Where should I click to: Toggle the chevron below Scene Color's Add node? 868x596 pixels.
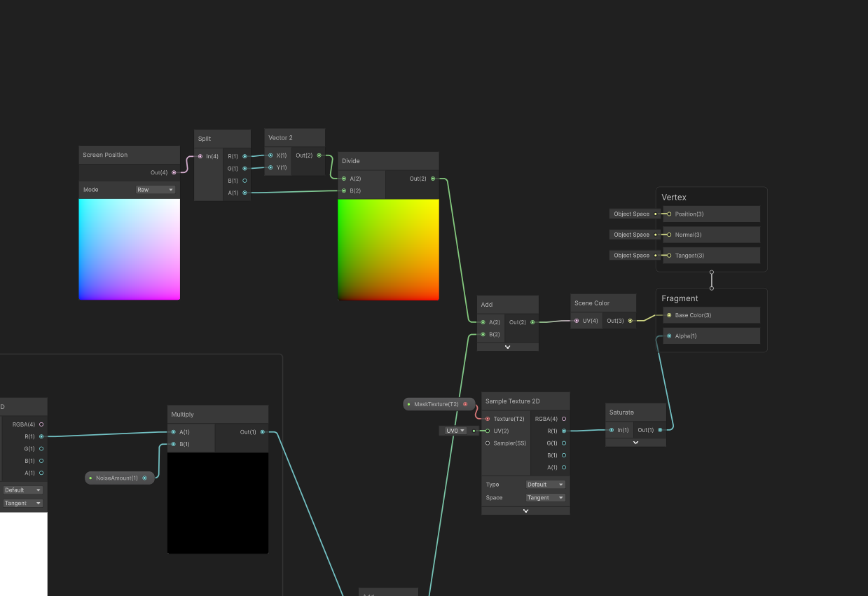click(507, 347)
